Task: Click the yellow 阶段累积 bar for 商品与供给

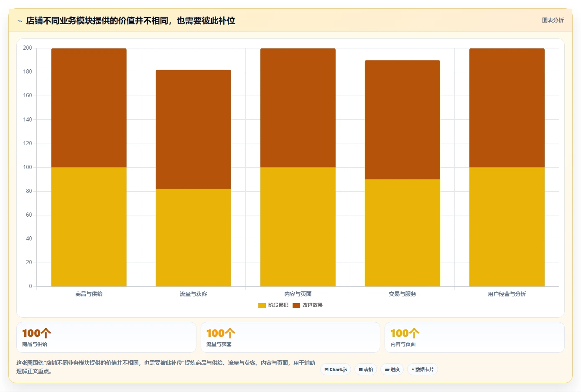Action: pos(89,227)
